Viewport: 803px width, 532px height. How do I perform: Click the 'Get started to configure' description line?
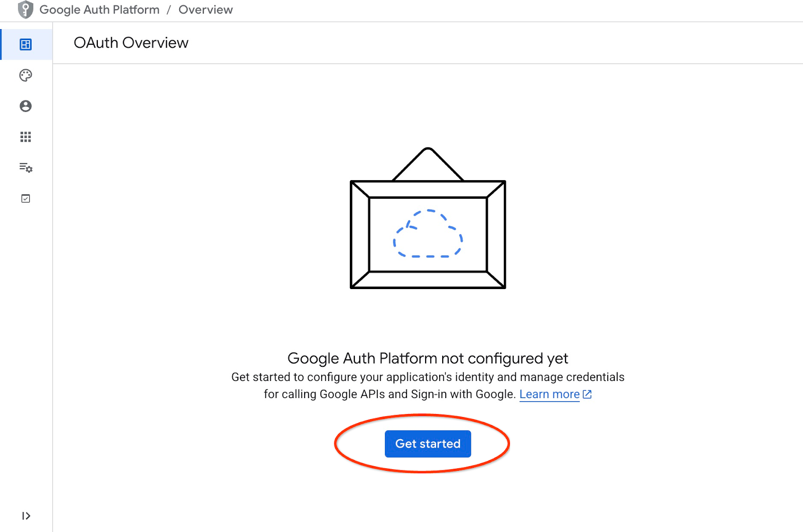tap(428, 377)
